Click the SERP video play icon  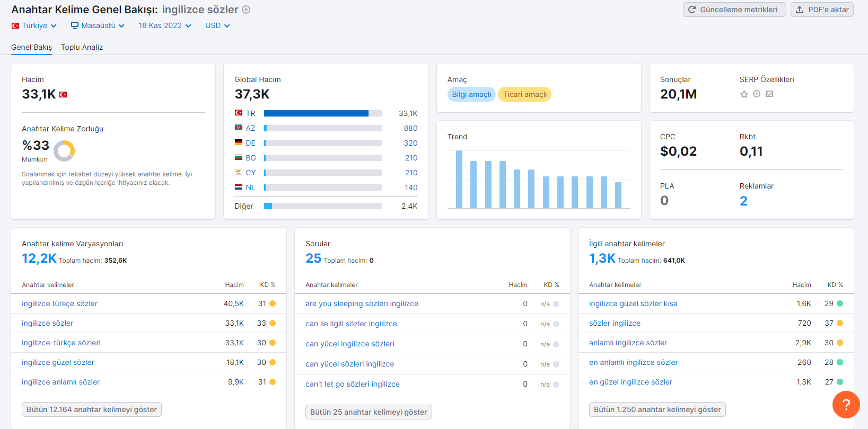tap(757, 94)
